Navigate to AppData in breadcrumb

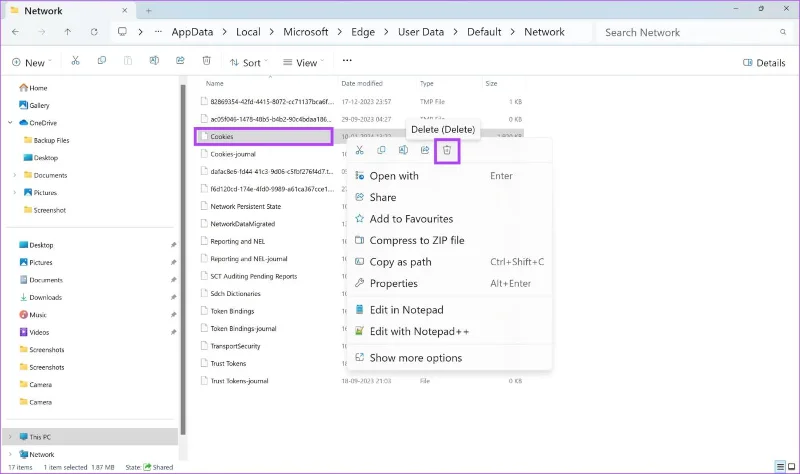click(x=192, y=32)
